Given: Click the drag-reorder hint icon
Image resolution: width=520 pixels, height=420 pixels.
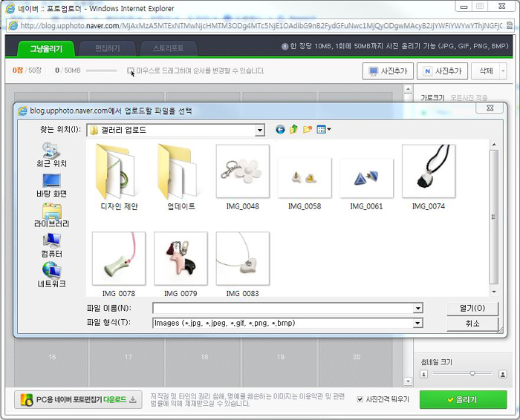Looking at the screenshot, I should click(131, 70).
